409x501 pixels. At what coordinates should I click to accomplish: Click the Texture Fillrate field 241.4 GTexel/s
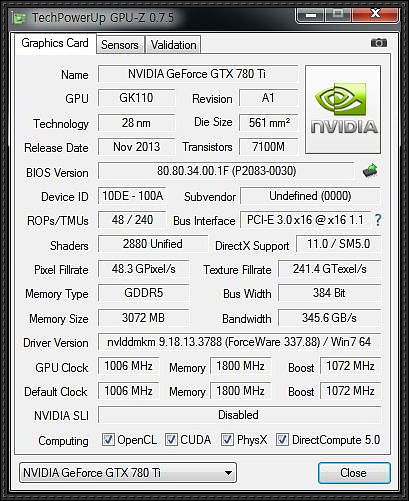tap(329, 269)
